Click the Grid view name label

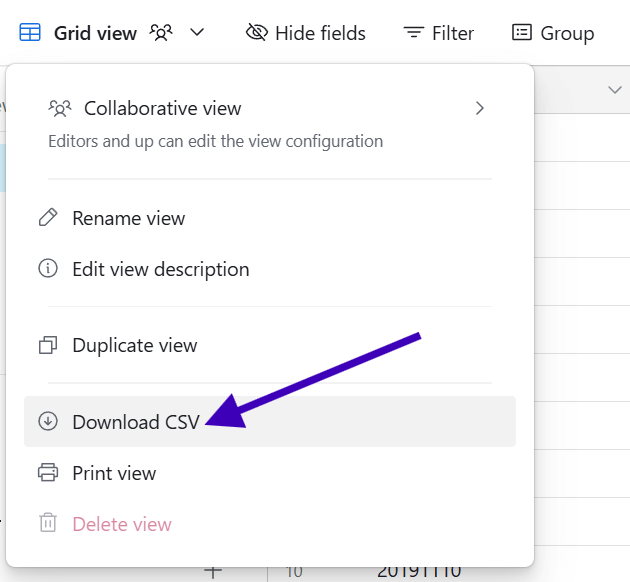(x=96, y=33)
